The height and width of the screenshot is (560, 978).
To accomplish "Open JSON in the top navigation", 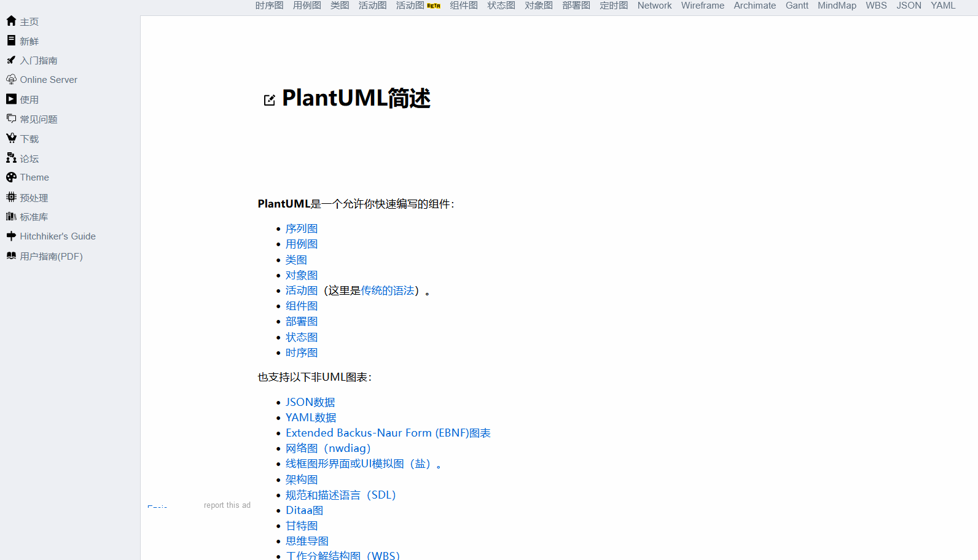I will (909, 6).
